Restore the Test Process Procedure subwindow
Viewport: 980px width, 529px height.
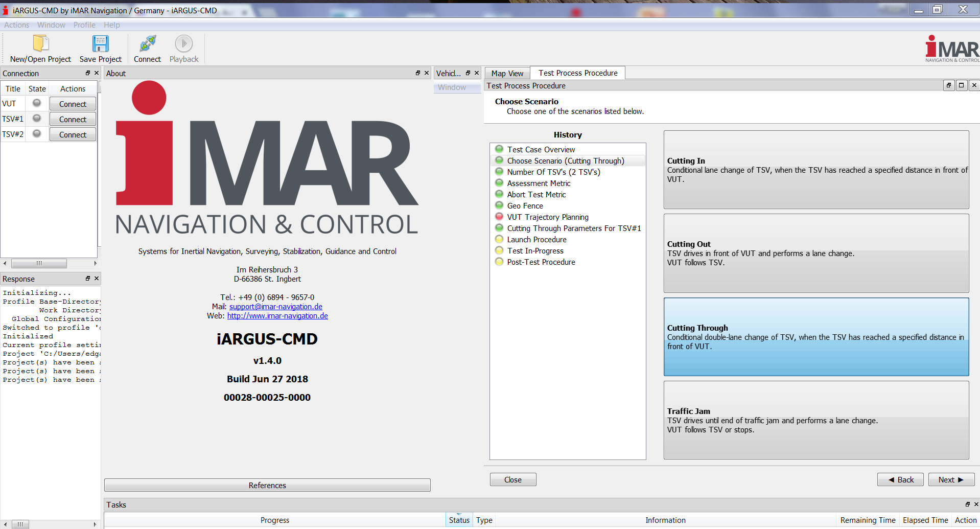(949, 85)
